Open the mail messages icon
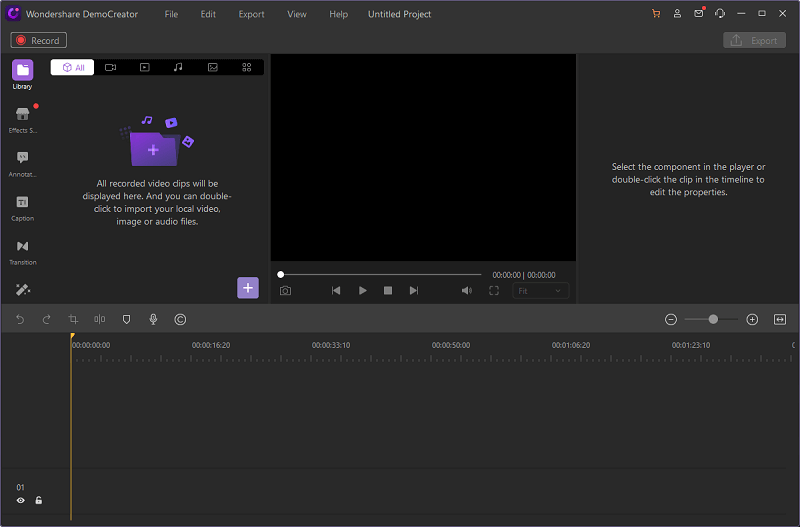Image resolution: width=800 pixels, height=527 pixels. 699,13
